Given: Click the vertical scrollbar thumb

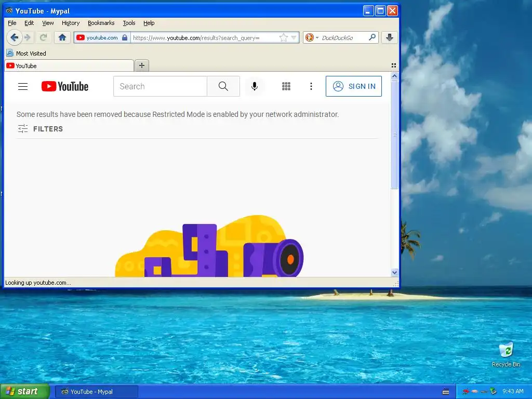Looking at the screenshot, I should click(x=394, y=135).
